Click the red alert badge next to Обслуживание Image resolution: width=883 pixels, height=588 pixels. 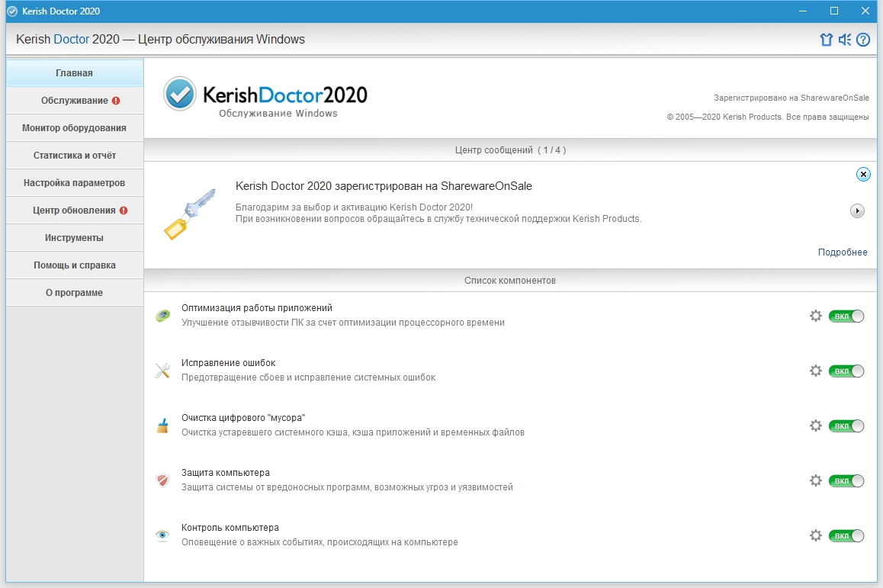(116, 101)
